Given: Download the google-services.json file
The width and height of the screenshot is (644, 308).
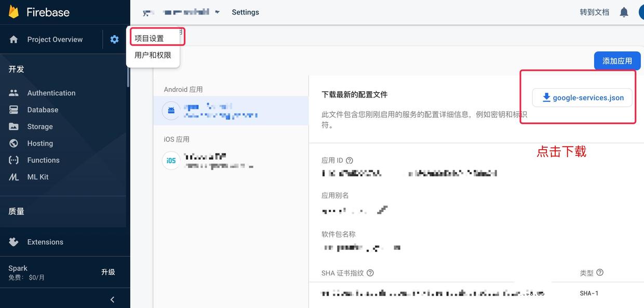Looking at the screenshot, I should point(582,97).
